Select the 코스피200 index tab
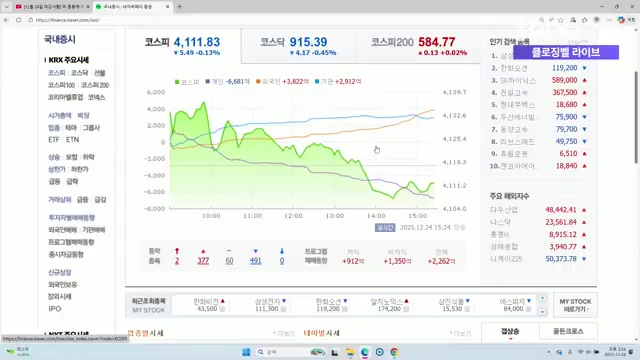Image resolution: width=640 pixels, height=360 pixels. (419, 46)
